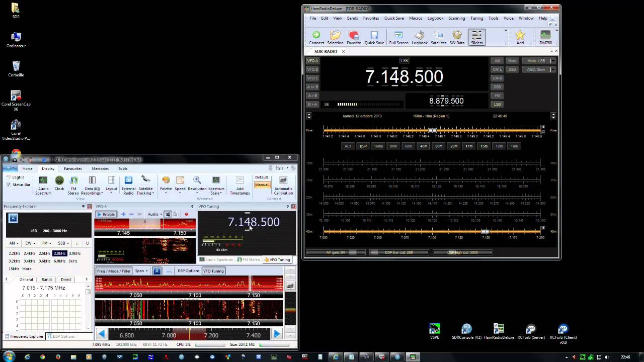Click the 20m band button
This screenshot has width=644, height=362.
454,146
